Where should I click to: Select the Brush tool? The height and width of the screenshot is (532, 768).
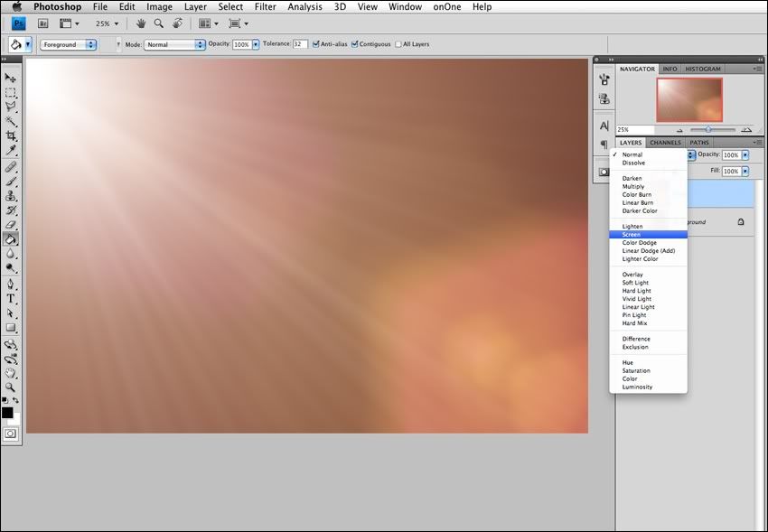(x=10, y=182)
